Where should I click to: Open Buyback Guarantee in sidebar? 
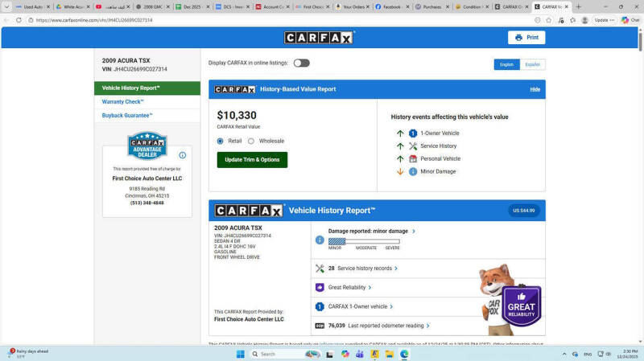pyautogui.click(x=126, y=115)
